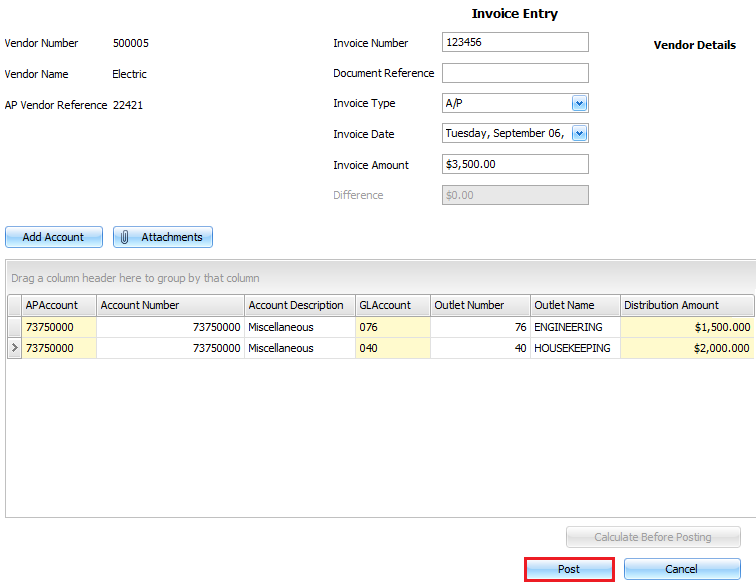Click the Invoice Amount field
Screen dimensions: 756x587
(x=514, y=165)
